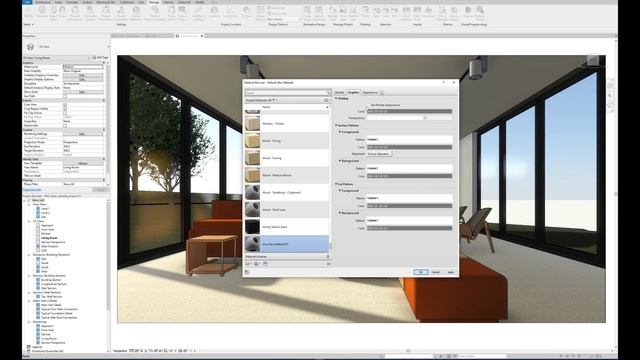This screenshot has width=640, height=360.
Task: Open the East elevation view
Action: (44, 259)
